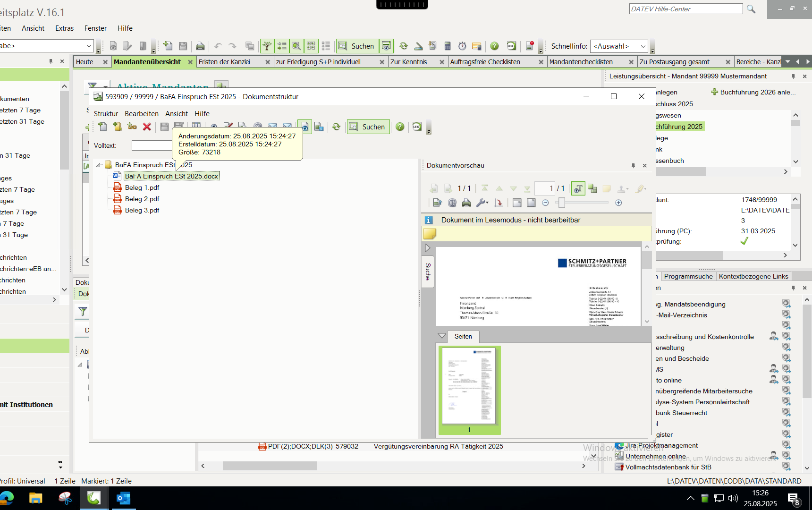Click the printer icon in the Dokumentvorschau toolbar
The image size is (812, 510).
[x=466, y=203]
